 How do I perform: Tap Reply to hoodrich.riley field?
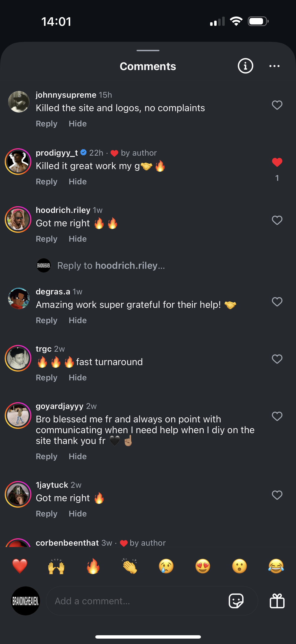[111, 265]
